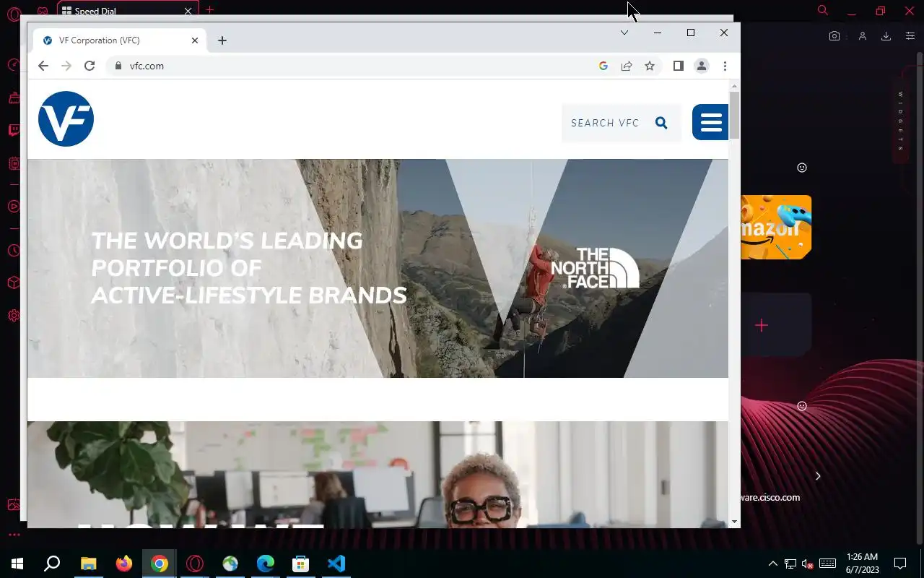This screenshot has height=578, width=924.
Task: Click the office photo banner below the hero
Action: [378, 474]
